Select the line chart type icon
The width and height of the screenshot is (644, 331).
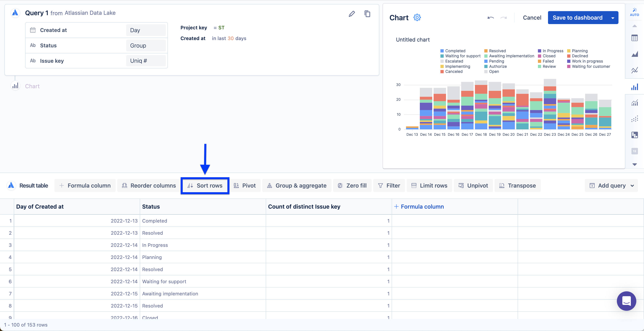[x=634, y=70]
